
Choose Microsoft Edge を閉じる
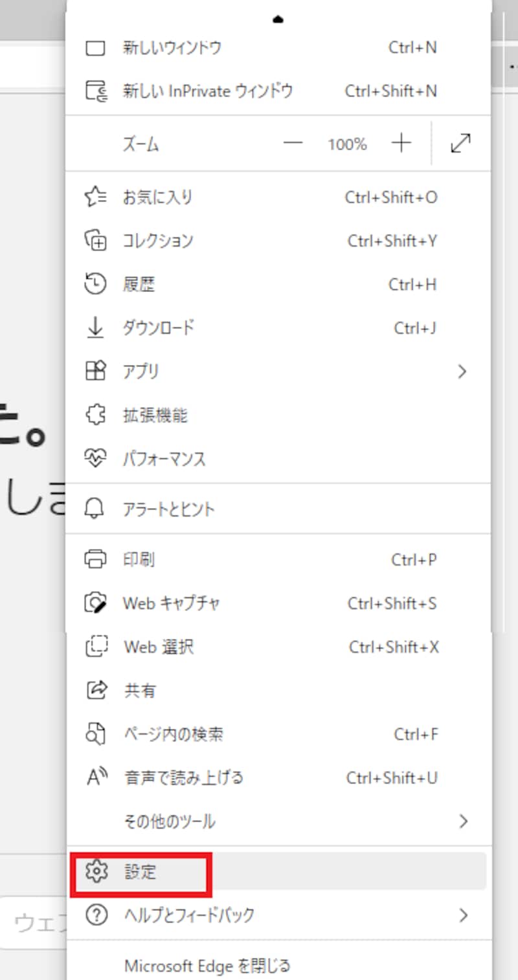click(x=207, y=966)
